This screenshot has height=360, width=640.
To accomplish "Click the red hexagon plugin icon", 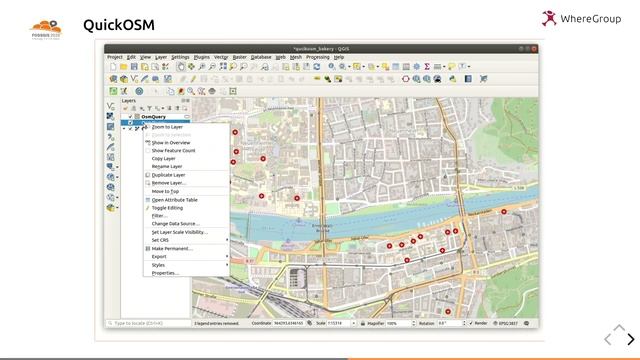I will [405, 79].
